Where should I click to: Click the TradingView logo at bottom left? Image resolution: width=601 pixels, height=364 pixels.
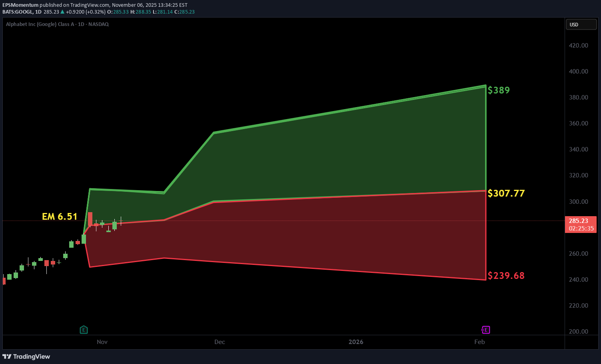tap(26, 356)
